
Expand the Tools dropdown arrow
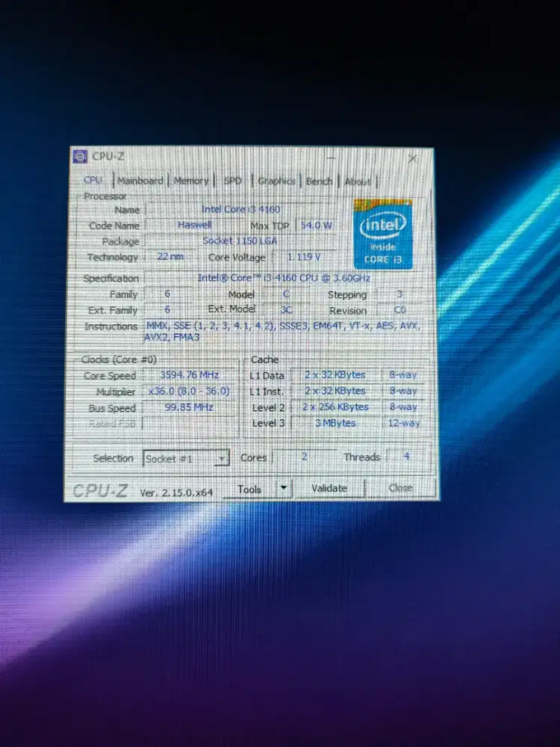pos(284,489)
